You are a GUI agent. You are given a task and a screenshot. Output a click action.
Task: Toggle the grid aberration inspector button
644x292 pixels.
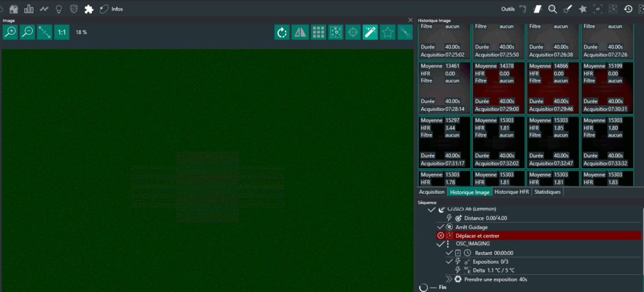[x=318, y=32]
